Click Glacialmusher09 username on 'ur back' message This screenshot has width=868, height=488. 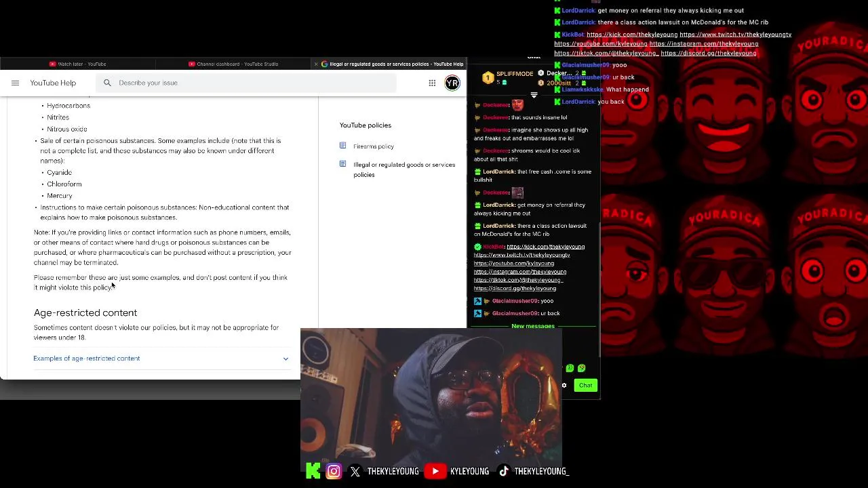tap(515, 313)
